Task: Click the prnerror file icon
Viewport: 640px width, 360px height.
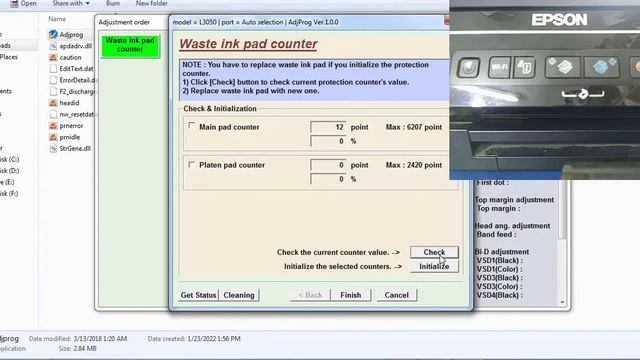Action: click(53, 126)
